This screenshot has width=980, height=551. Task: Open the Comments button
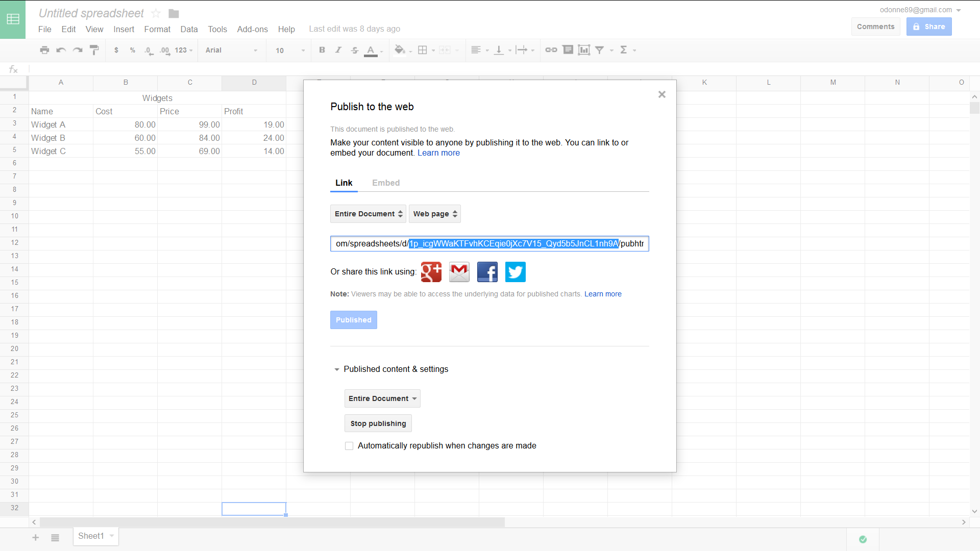point(876,27)
